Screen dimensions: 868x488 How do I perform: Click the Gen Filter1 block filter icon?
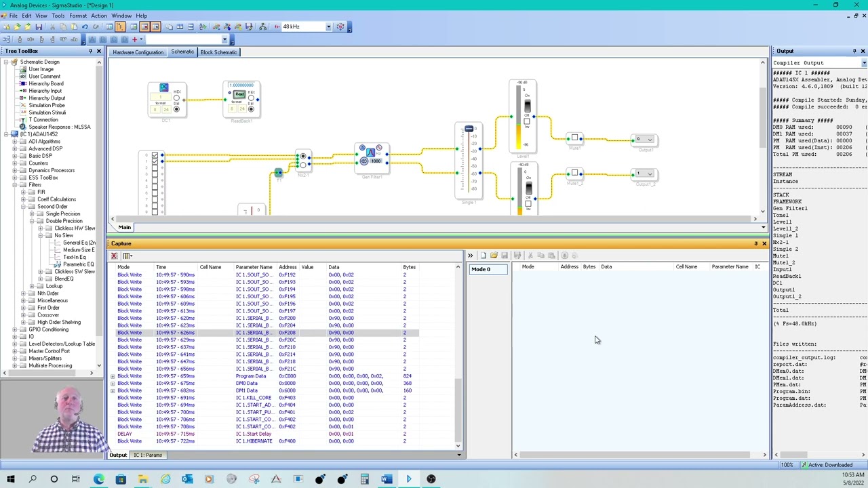[371, 154]
